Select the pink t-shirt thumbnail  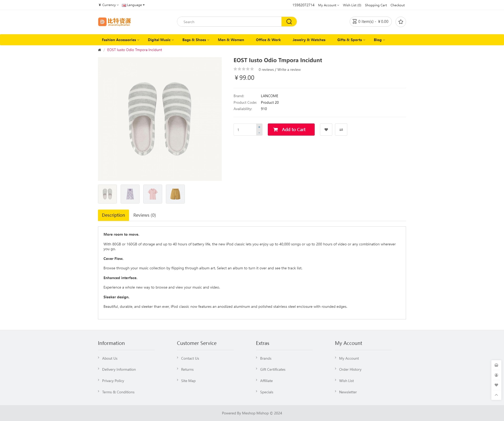pos(153,194)
